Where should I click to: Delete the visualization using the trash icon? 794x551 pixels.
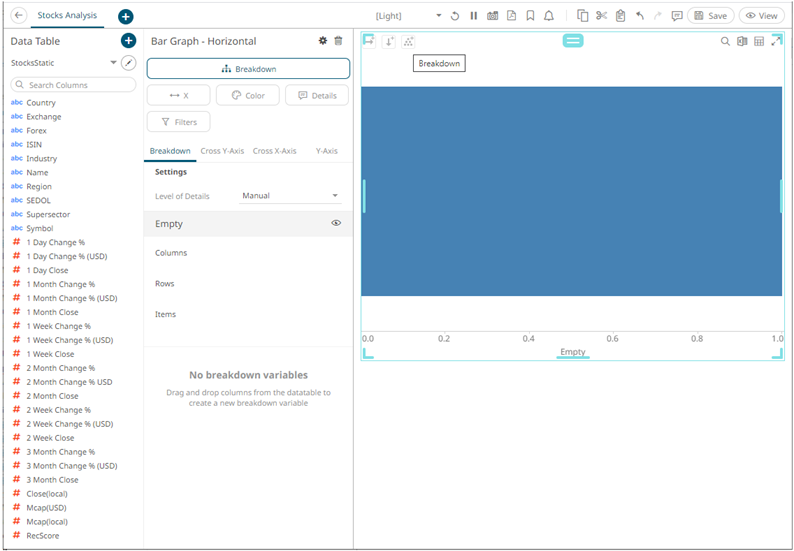[338, 41]
